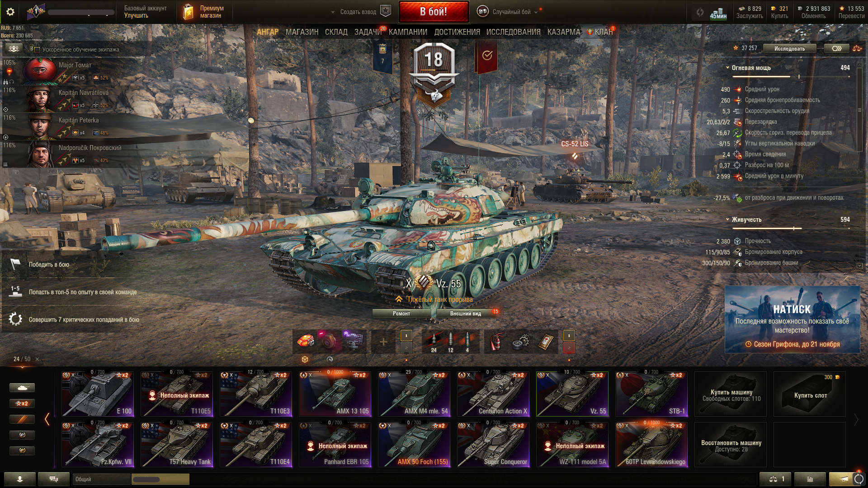The image size is (868, 488).
Task: Open the empty equipment slot with plus
Action: click(383, 342)
